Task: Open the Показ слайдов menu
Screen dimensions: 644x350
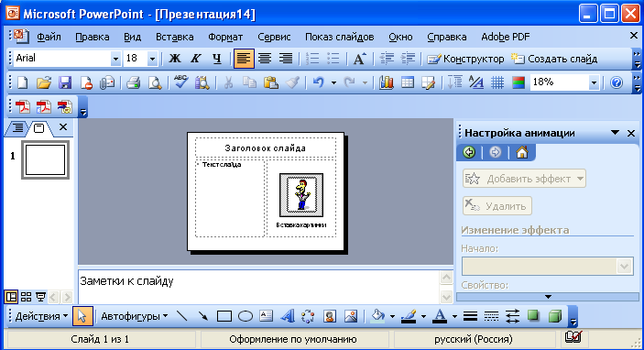Action: 339,37
